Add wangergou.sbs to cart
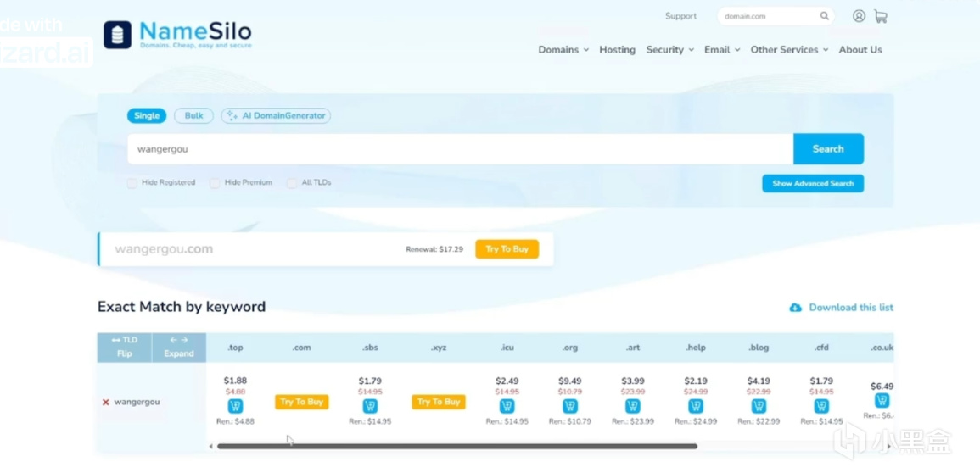980x473 pixels. click(x=370, y=406)
